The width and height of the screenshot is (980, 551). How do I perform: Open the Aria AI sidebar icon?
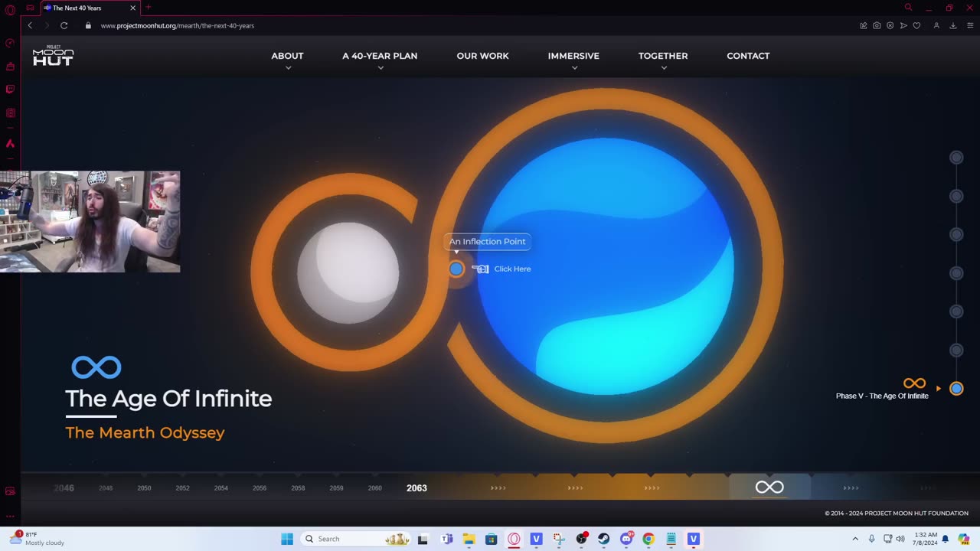[10, 143]
